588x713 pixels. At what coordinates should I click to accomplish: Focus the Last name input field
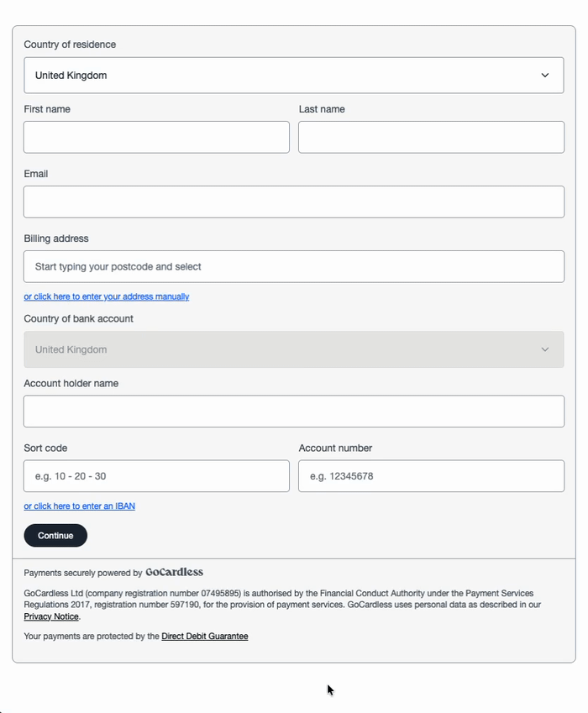point(431,137)
